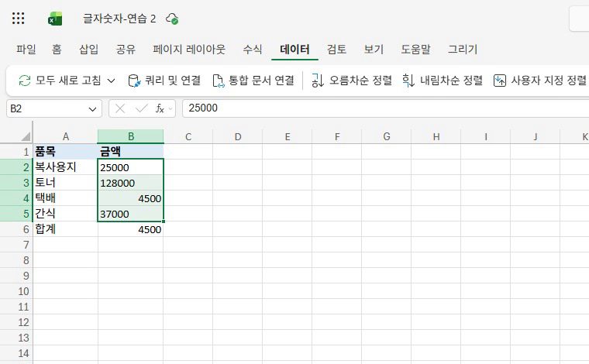
Task: Open the app launcher waffle icon
Action: click(18, 18)
